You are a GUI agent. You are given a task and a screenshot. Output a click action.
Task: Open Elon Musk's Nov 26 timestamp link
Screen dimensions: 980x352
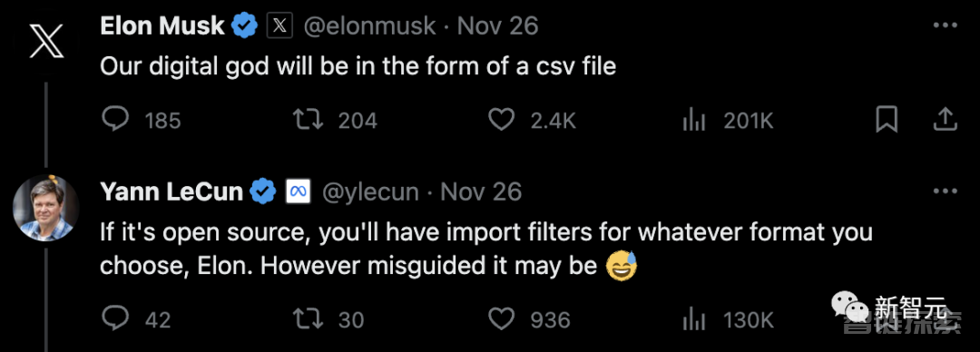point(497,25)
